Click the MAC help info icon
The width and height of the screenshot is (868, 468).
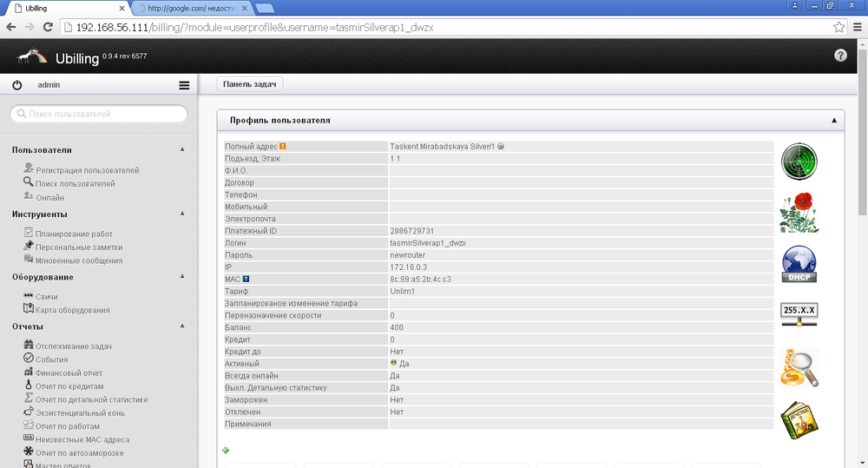(247, 280)
